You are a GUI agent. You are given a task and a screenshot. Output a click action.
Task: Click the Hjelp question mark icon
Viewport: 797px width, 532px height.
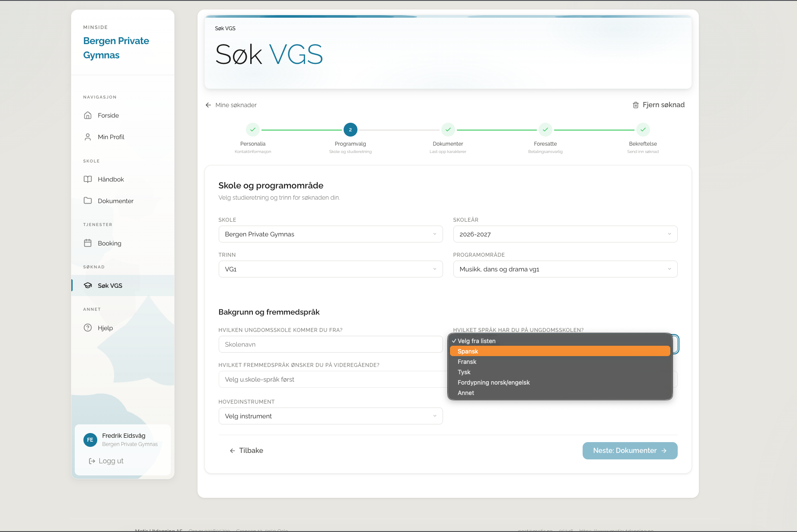(x=88, y=328)
